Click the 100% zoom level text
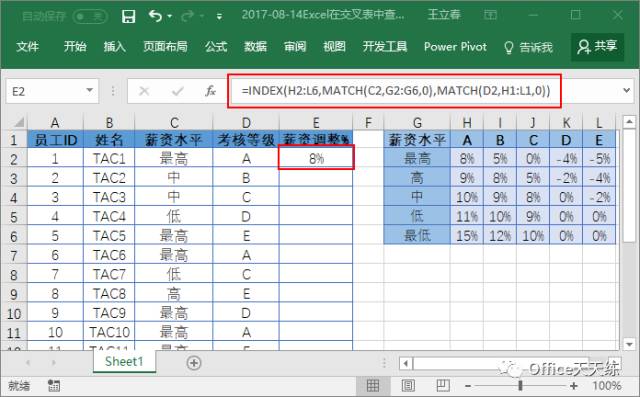The image size is (640, 397). (x=607, y=386)
